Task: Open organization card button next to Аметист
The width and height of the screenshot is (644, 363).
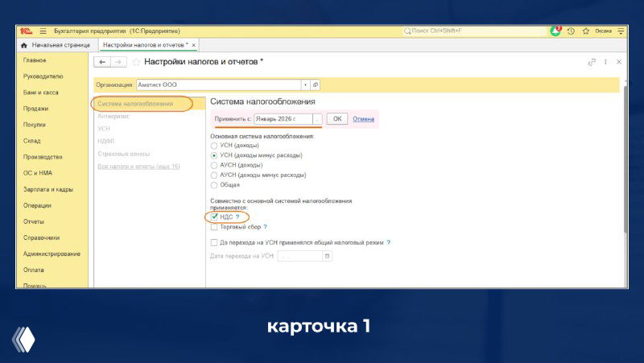Action: [316, 85]
